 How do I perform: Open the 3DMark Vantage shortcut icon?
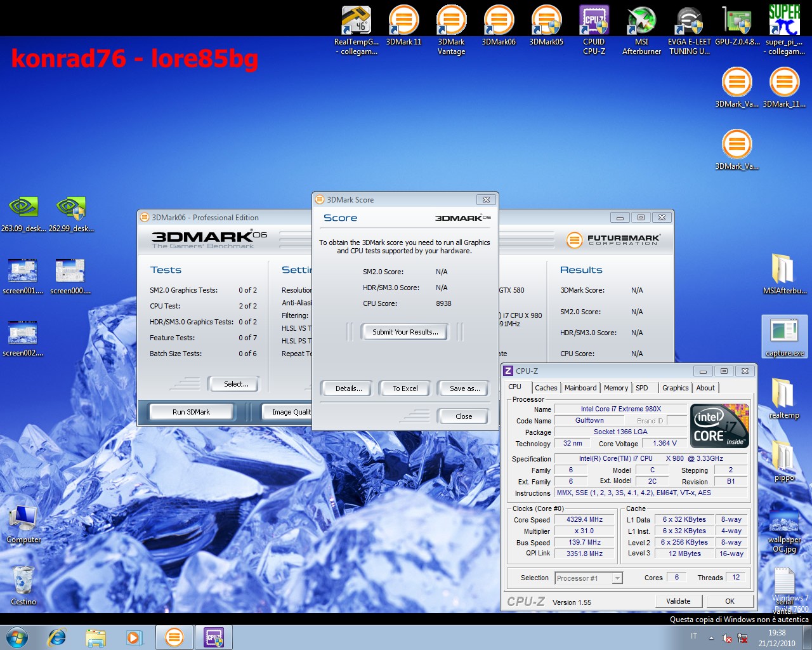point(451,30)
